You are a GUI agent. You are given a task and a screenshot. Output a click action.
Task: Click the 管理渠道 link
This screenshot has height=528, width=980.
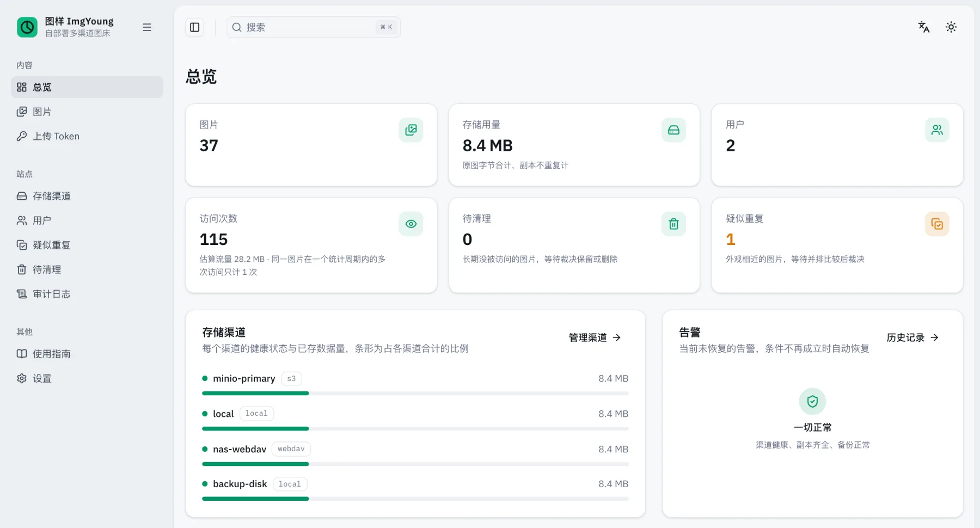(595, 337)
